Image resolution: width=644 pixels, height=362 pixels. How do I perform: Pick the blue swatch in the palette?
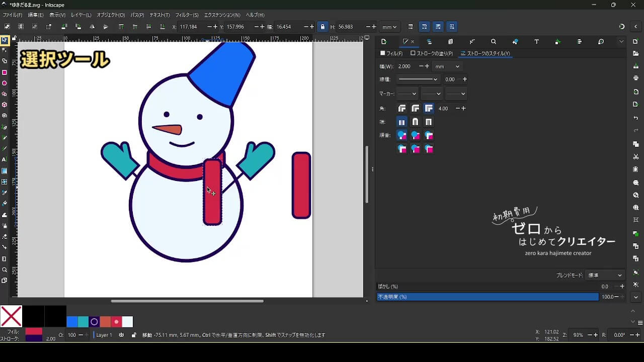tap(72, 322)
